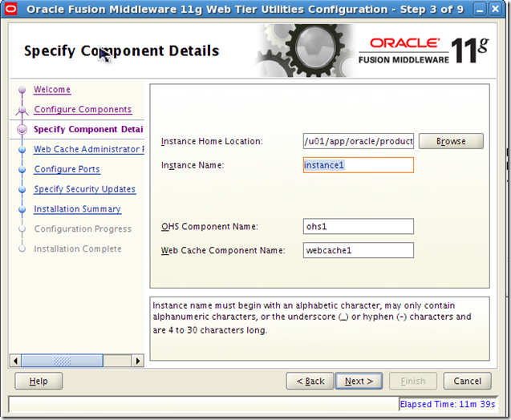This screenshot has height=420, width=511.
Task: Browse for the instance home location
Action: point(451,141)
